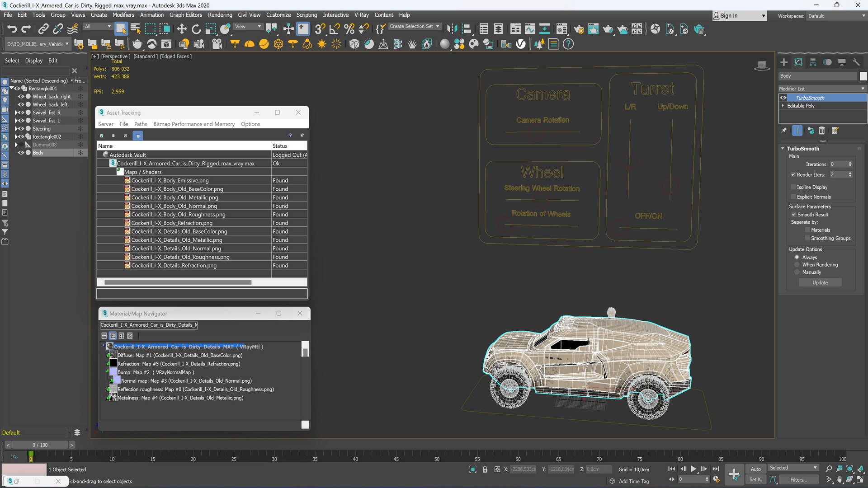Open Bitmap Performance and Memory menu in Asset Tracking
The height and width of the screenshot is (488, 868).
pyautogui.click(x=194, y=124)
